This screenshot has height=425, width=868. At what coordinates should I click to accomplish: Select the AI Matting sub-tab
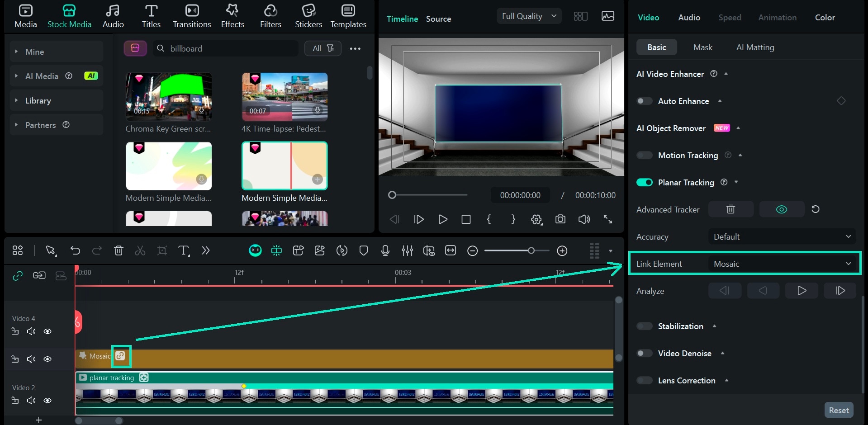[x=755, y=47]
